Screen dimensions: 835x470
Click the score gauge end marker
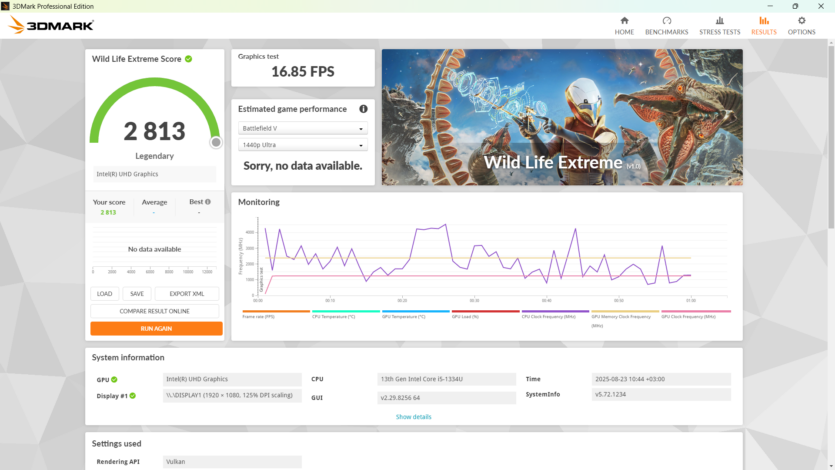pos(216,142)
